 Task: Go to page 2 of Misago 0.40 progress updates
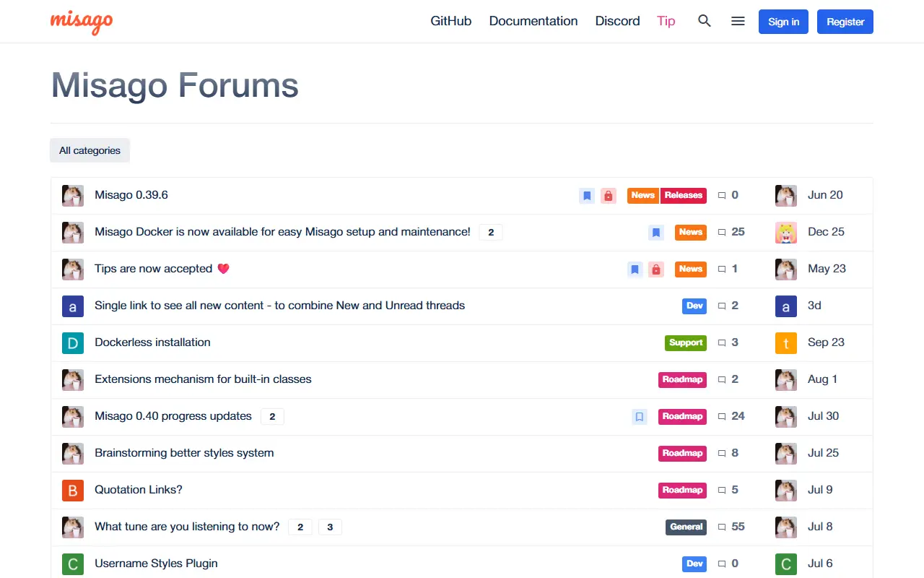click(x=272, y=416)
